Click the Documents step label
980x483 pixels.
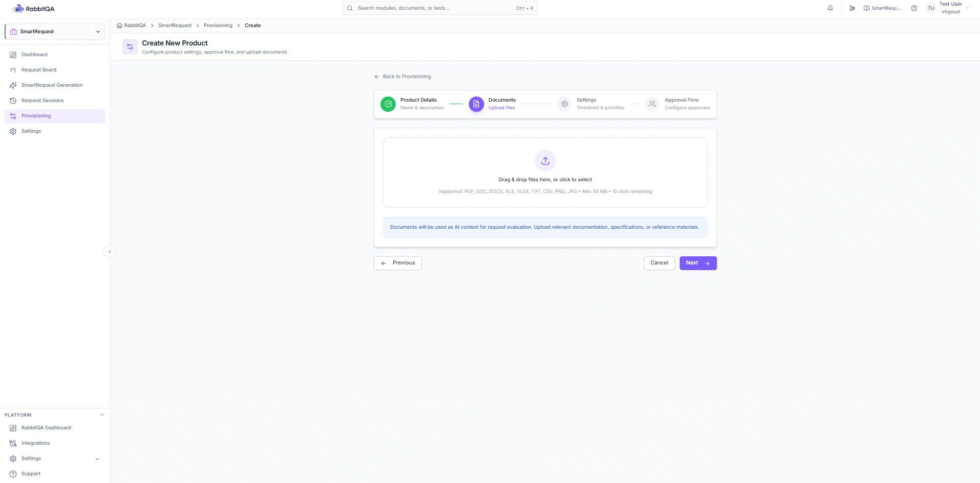click(502, 100)
